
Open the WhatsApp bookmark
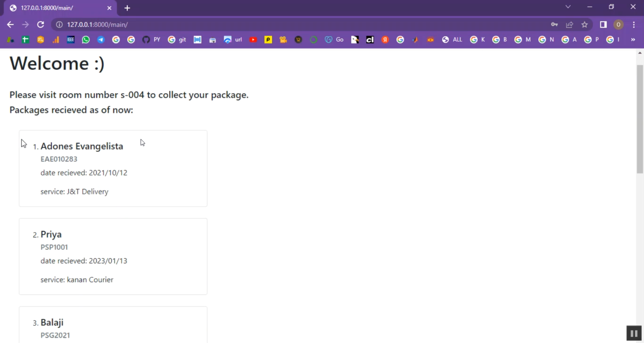pyautogui.click(x=86, y=39)
